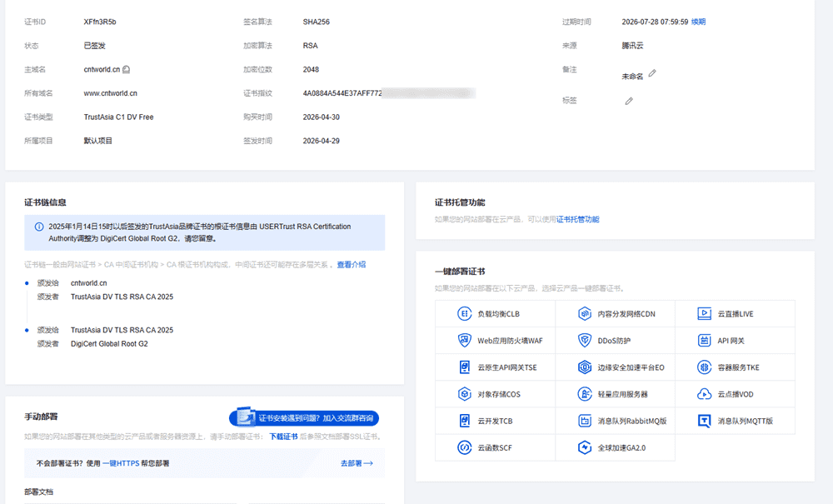Click the DDoS防护 shield icon
833x504 pixels.
[585, 341]
